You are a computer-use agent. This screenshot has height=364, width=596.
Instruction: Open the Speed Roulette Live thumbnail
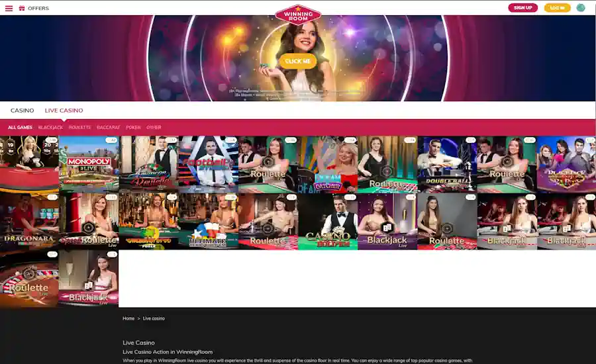tap(89, 221)
